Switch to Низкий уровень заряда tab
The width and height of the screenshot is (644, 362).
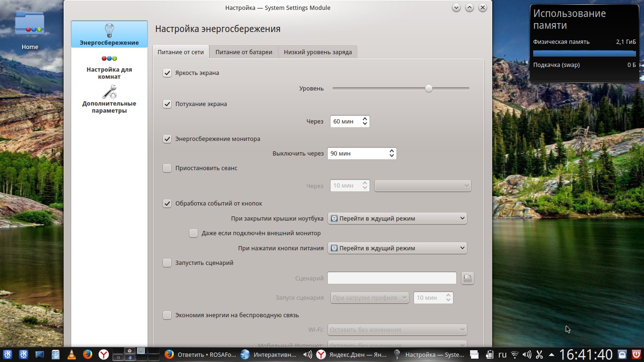318,52
